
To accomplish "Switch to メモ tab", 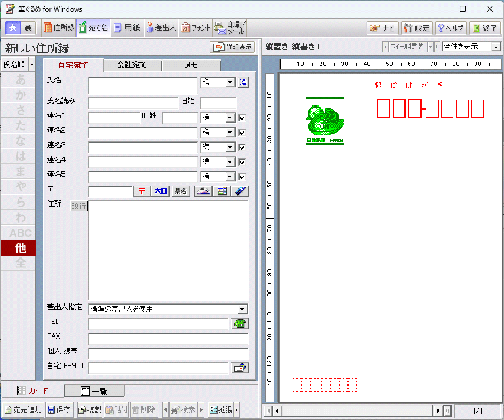I will tap(191, 65).
